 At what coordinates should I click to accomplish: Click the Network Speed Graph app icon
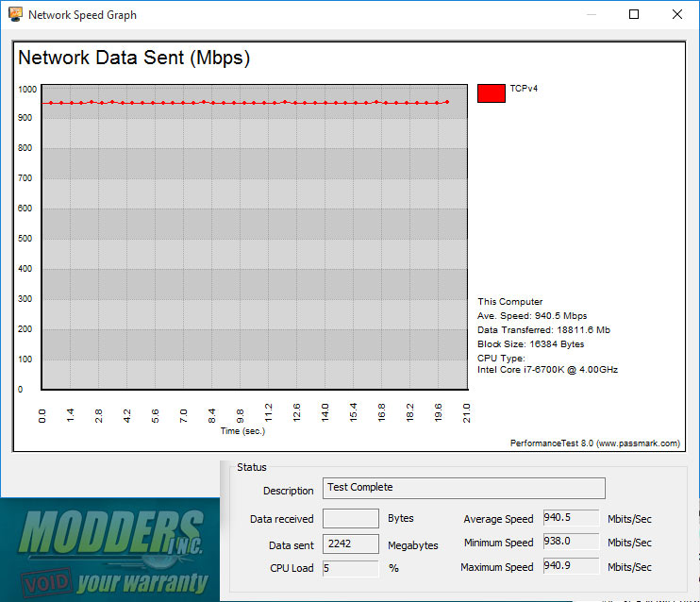(15, 14)
